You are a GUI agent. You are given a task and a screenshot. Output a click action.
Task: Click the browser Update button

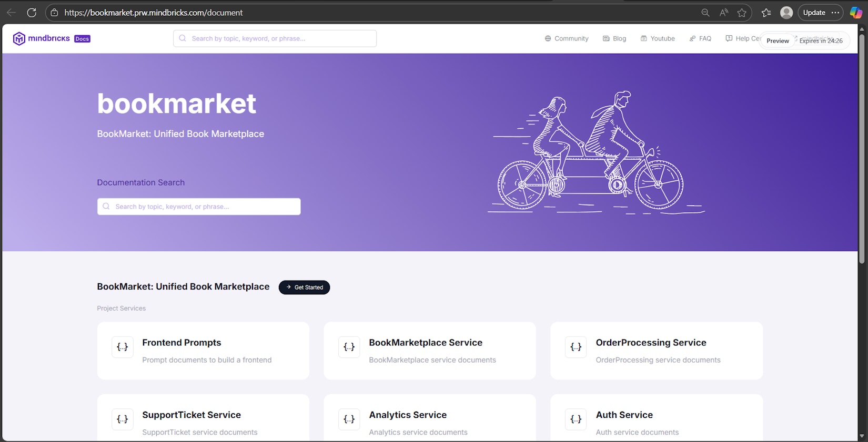coord(820,13)
